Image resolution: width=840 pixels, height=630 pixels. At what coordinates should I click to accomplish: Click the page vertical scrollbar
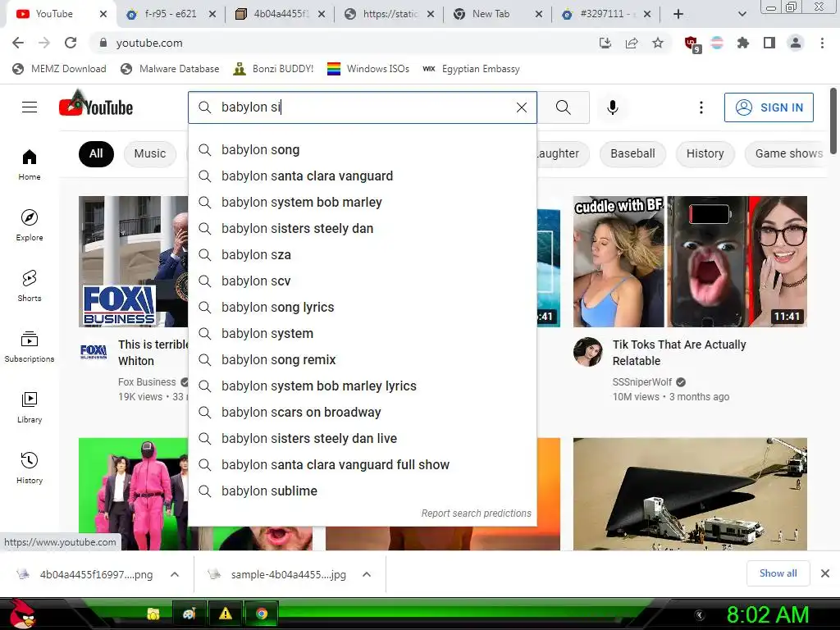pyautogui.click(x=833, y=121)
